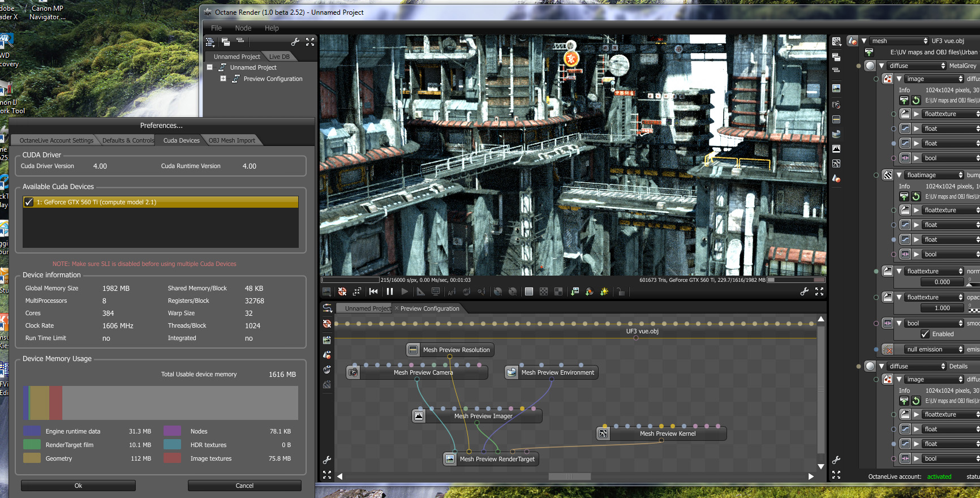Switch to the OBJ Mesh Import tab

pyautogui.click(x=231, y=140)
